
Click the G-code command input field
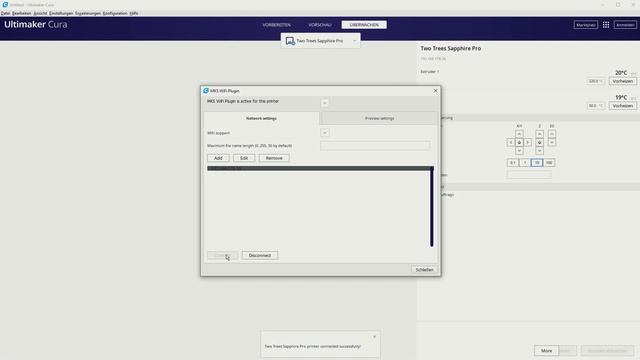529,175
